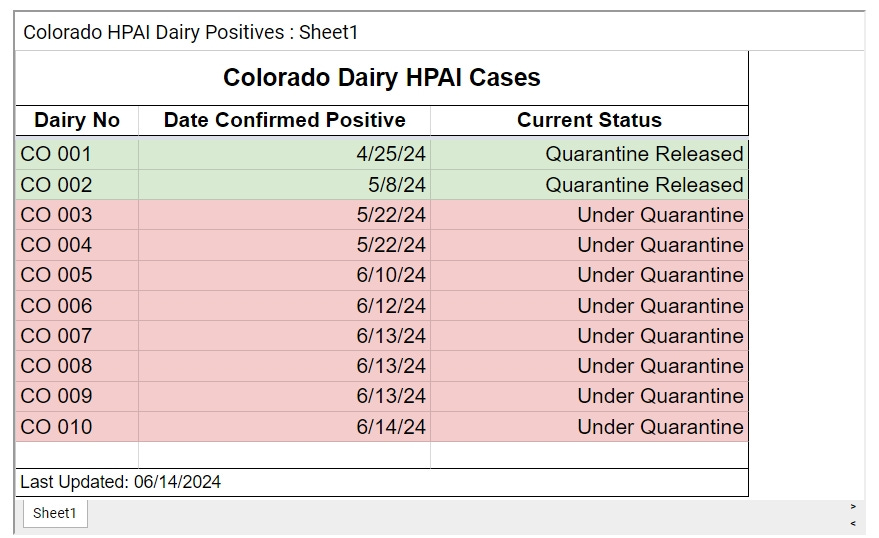This screenshot has width=879, height=538.
Task: Select the 5/22/24 date for CO 004
Action: click(284, 245)
